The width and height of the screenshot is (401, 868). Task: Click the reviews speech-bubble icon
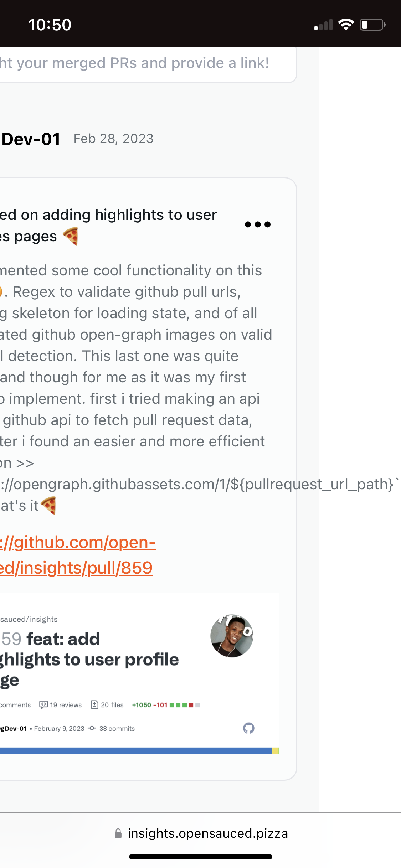pos(43,704)
